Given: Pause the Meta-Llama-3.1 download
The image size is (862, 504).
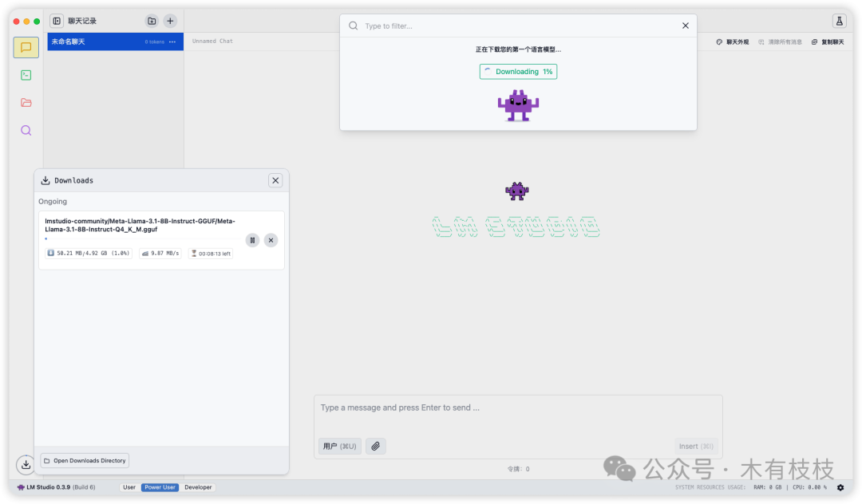Looking at the screenshot, I should [252, 241].
